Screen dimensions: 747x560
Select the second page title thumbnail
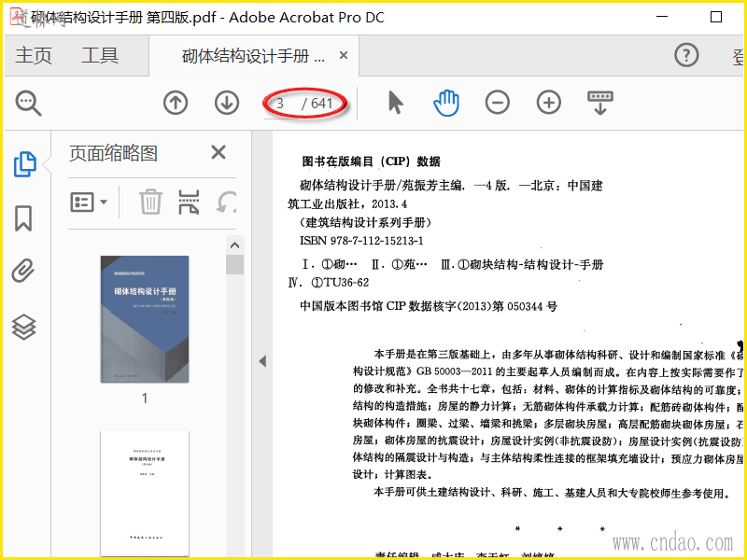click(x=145, y=493)
